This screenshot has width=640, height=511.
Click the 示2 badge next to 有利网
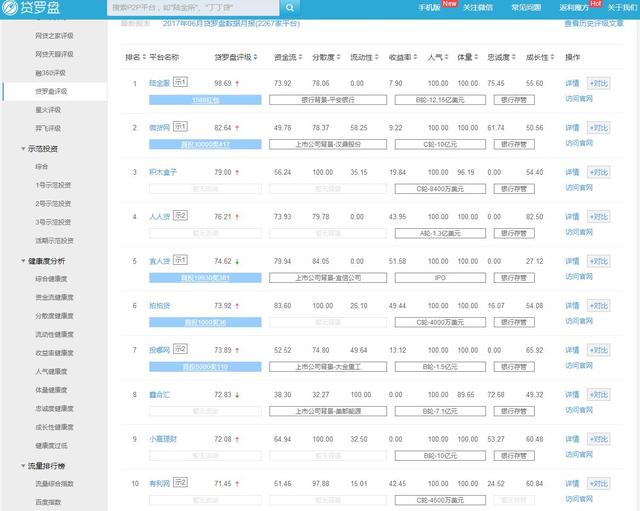[180, 482]
